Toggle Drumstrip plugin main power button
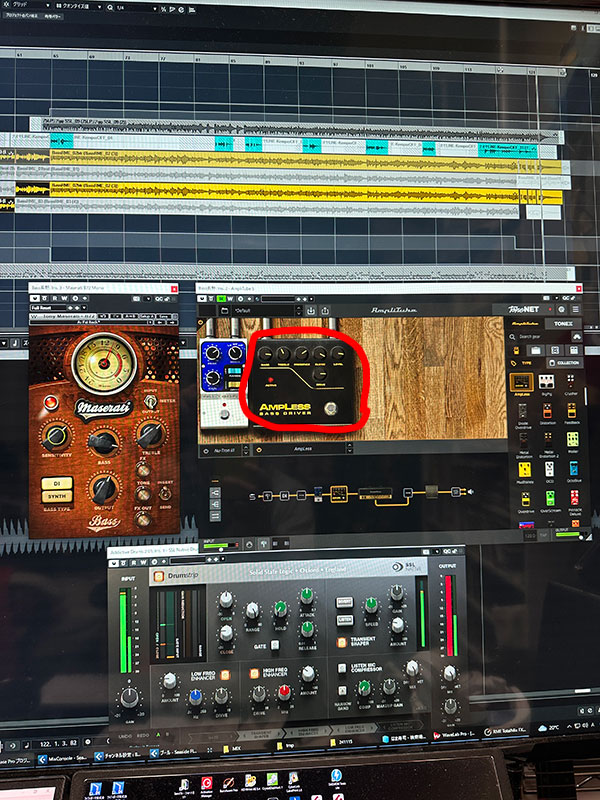 159,577
